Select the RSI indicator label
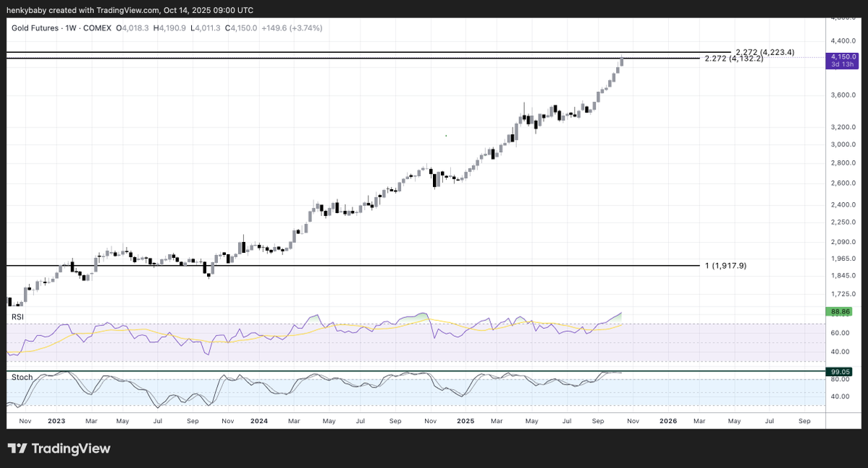 tap(18, 317)
